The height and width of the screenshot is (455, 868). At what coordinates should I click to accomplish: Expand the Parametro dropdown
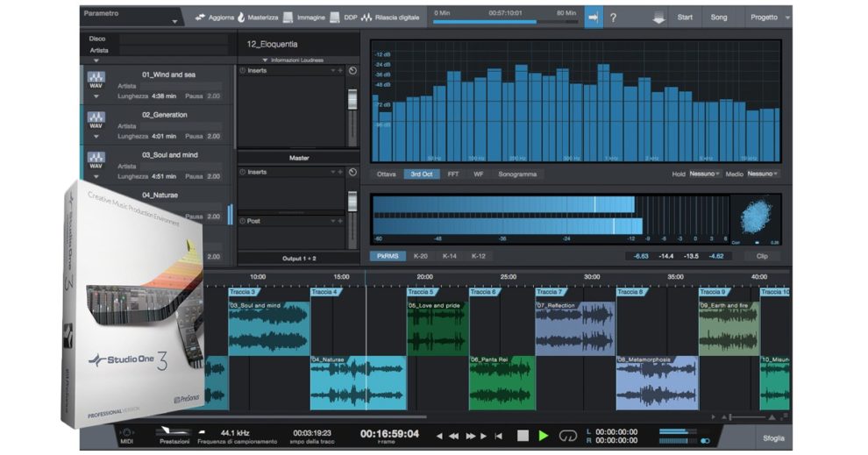(x=174, y=20)
